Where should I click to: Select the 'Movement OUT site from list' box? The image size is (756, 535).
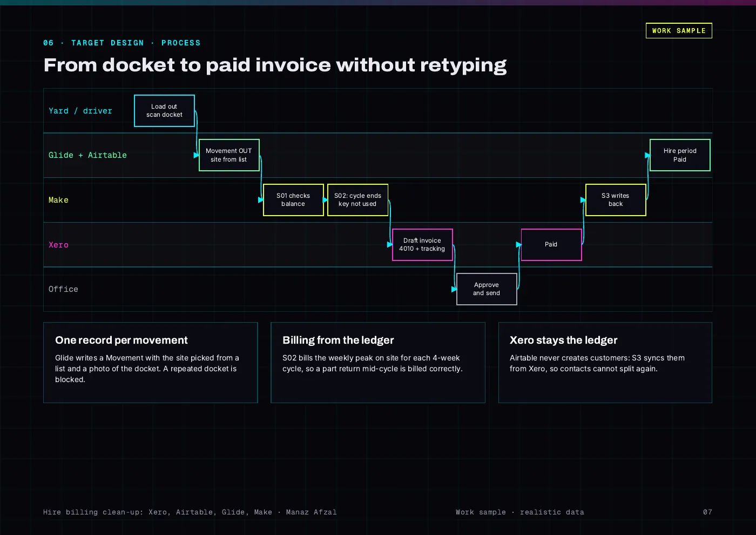click(x=229, y=155)
